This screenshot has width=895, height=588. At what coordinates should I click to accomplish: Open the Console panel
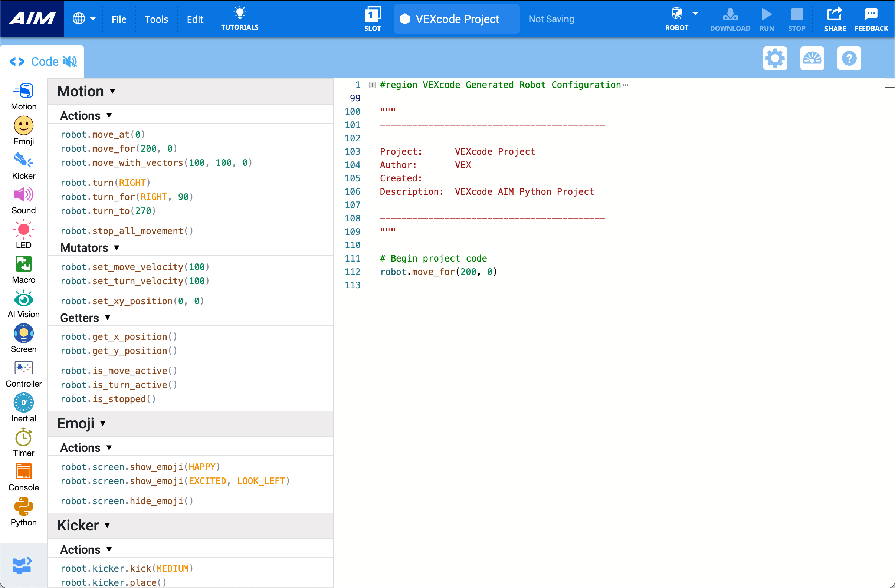tap(23, 472)
